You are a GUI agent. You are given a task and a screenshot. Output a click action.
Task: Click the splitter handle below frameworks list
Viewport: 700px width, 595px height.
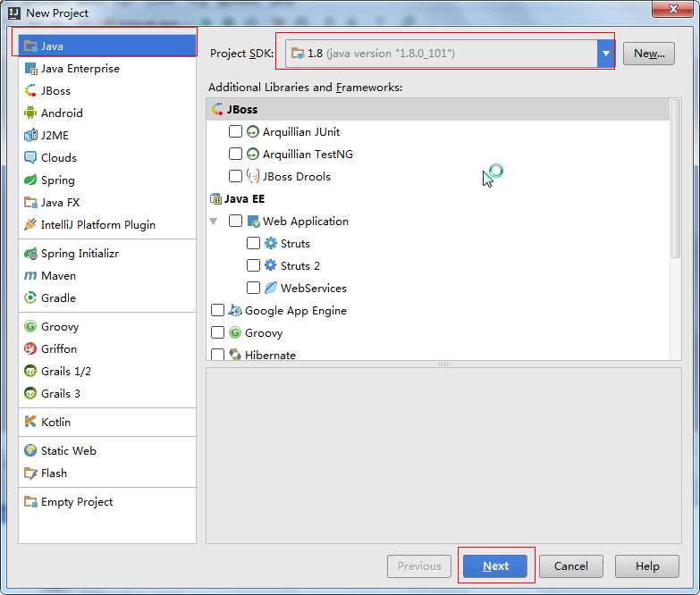[x=443, y=364]
